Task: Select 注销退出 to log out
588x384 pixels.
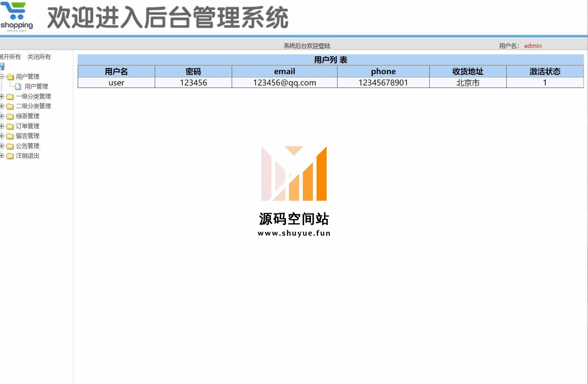Action: click(27, 156)
